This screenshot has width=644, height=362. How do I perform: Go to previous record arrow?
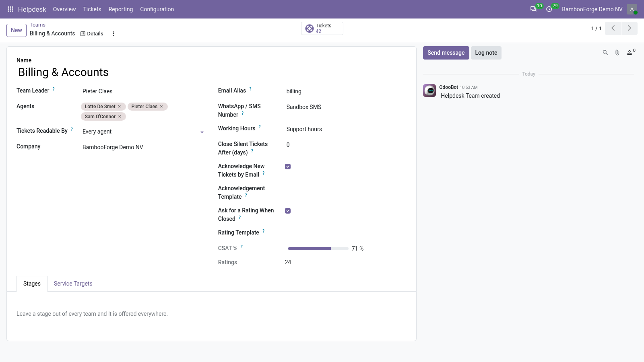tap(613, 28)
